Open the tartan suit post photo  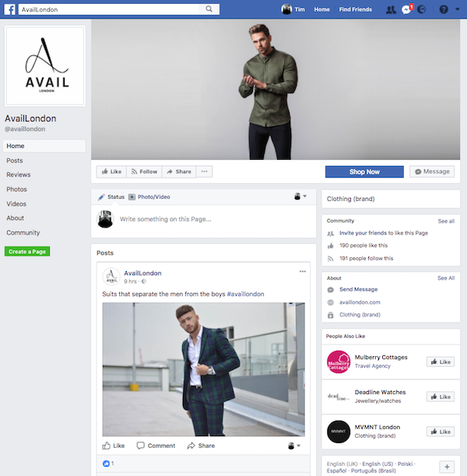203,369
